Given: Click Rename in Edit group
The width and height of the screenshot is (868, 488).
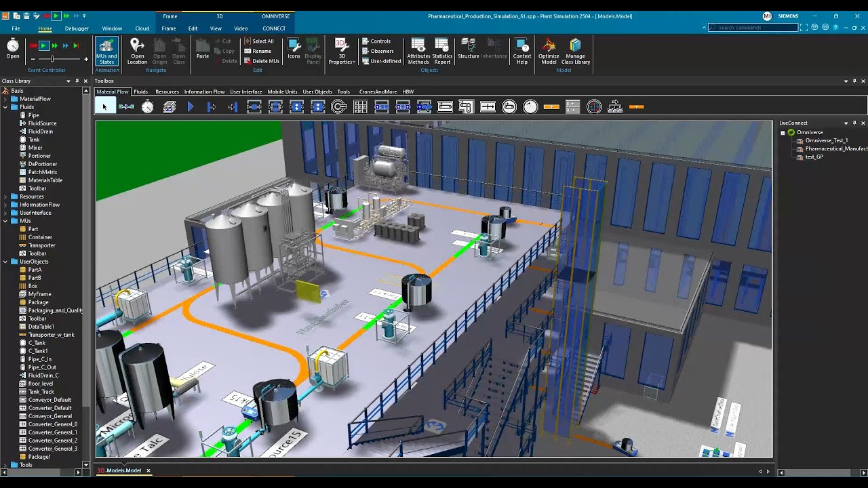Looking at the screenshot, I should (258, 51).
